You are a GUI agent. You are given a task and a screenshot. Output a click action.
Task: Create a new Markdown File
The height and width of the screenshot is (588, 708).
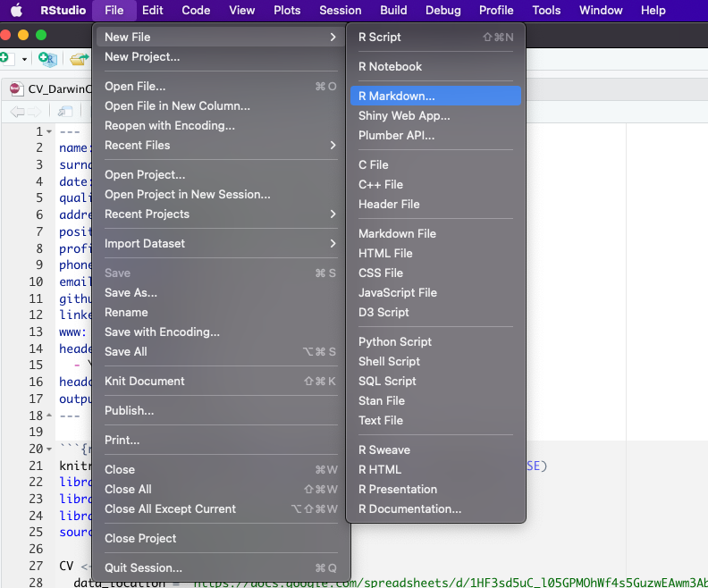pyautogui.click(x=435, y=234)
